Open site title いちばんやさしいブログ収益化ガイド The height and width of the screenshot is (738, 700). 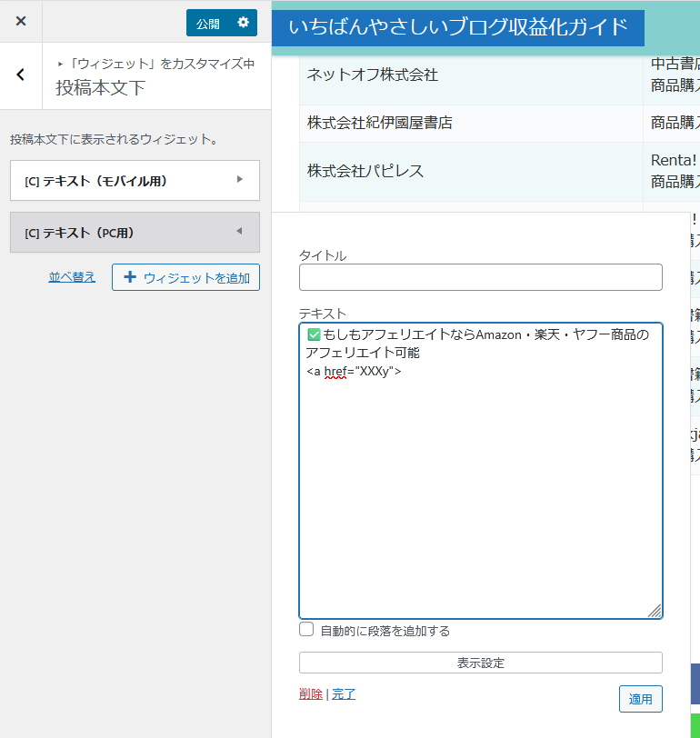458,27
